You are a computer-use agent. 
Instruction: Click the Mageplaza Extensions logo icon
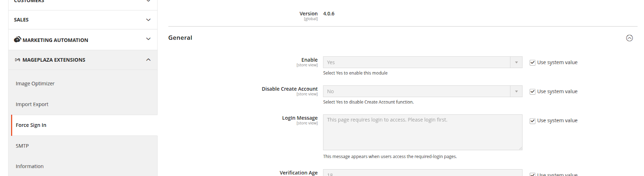tap(17, 60)
